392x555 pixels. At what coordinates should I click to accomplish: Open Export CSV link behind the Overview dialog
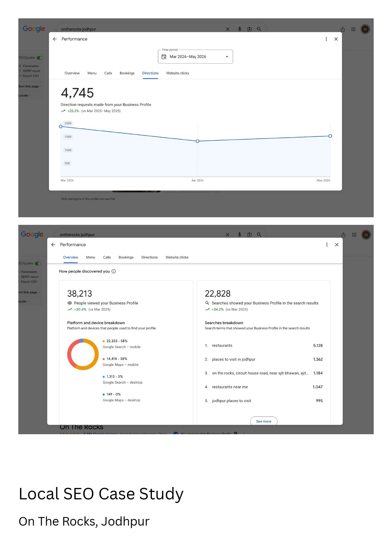29,282
